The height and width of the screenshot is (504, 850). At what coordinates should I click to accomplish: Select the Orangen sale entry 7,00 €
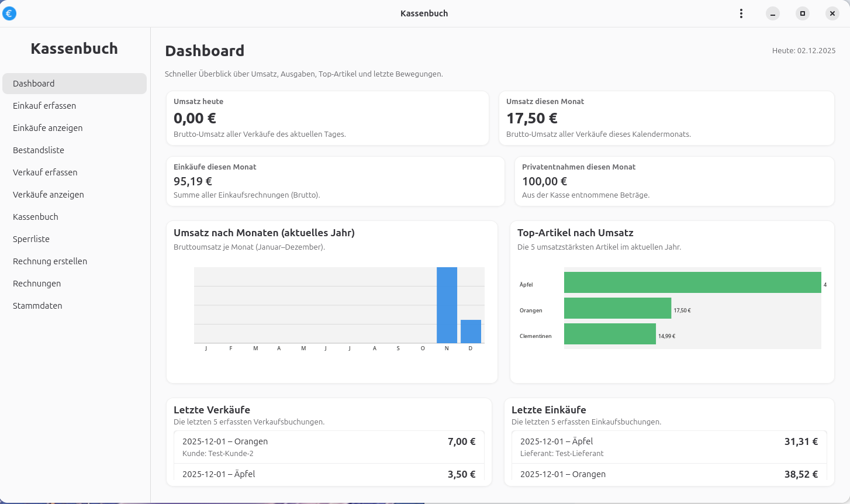(329, 447)
